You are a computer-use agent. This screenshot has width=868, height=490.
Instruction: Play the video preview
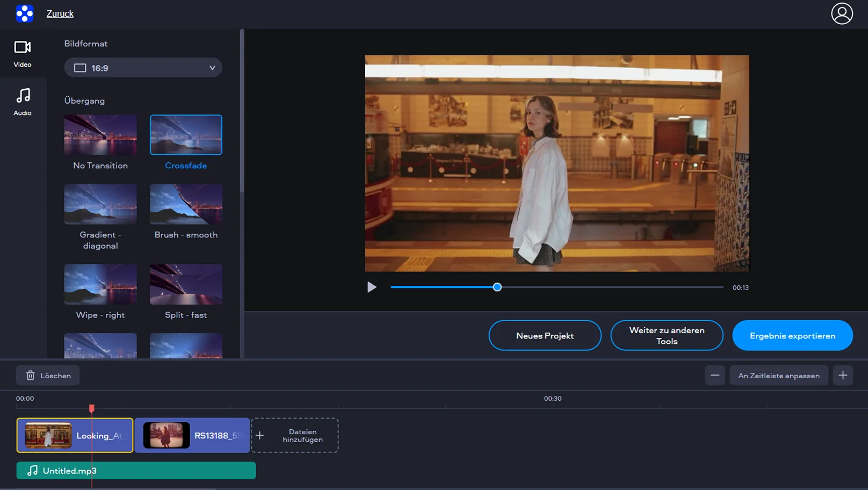click(x=372, y=287)
